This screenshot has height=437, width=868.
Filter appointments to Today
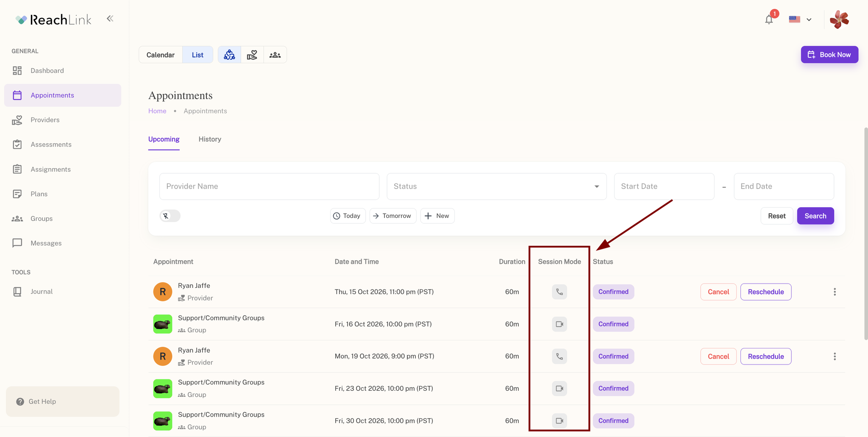coord(348,216)
